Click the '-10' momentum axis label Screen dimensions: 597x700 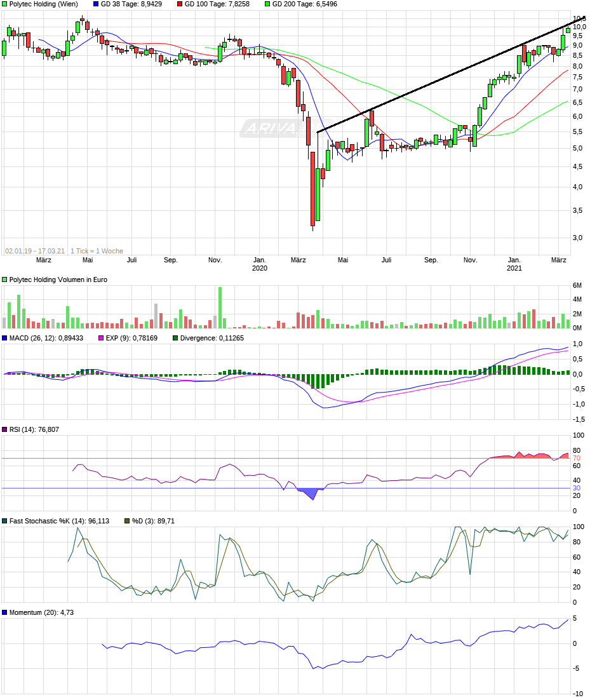click(578, 694)
